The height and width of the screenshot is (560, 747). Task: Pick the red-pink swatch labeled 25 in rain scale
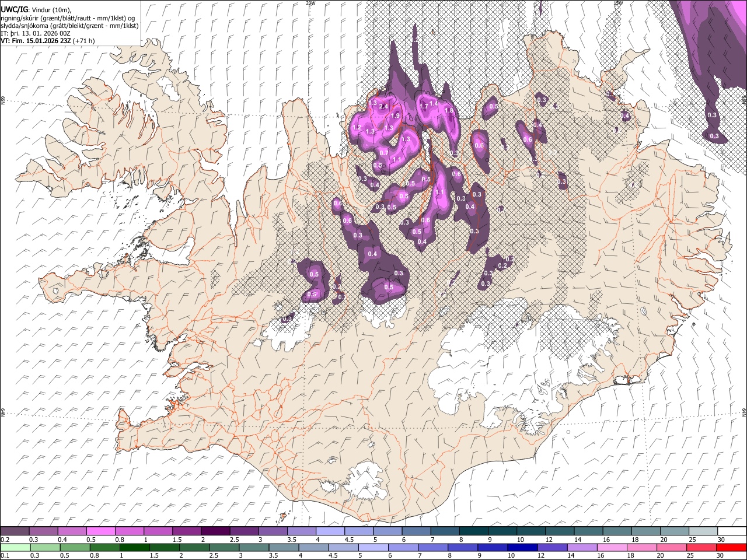click(701, 547)
